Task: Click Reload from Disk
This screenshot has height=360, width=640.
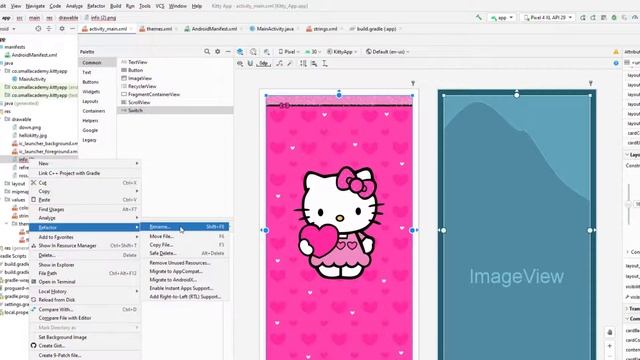Action: click(85, 300)
